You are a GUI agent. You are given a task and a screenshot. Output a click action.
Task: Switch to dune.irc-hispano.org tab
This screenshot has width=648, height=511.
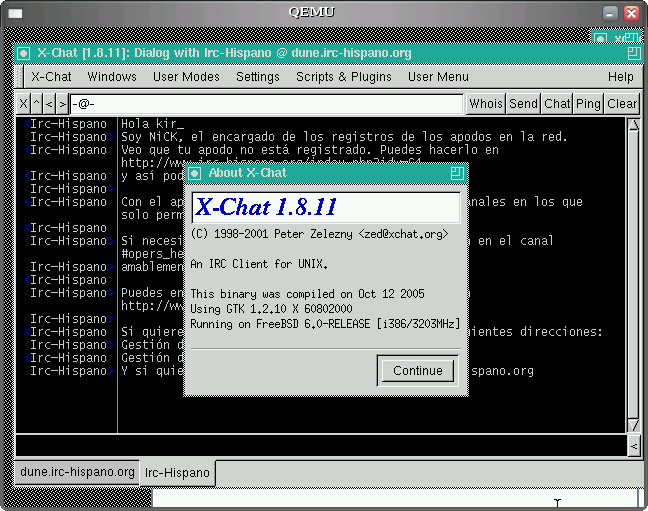tap(77, 472)
